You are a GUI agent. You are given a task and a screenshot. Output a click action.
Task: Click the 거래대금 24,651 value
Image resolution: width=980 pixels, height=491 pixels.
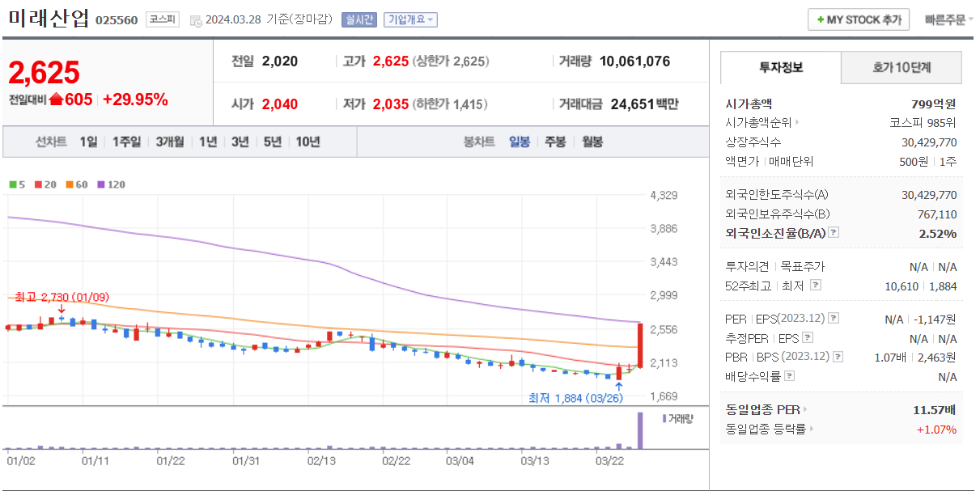click(632, 104)
